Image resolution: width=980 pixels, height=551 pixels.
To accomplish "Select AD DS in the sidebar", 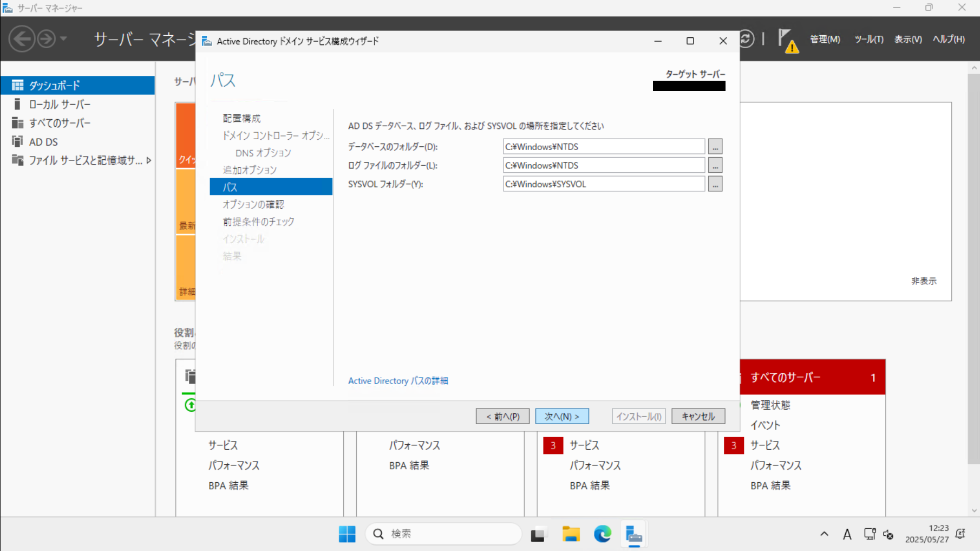I will [77, 142].
